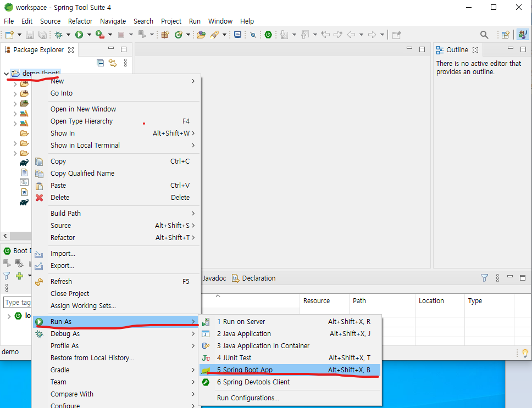532x408 pixels.
Task: Click the Save All toolbar icon
Action: tap(42, 35)
